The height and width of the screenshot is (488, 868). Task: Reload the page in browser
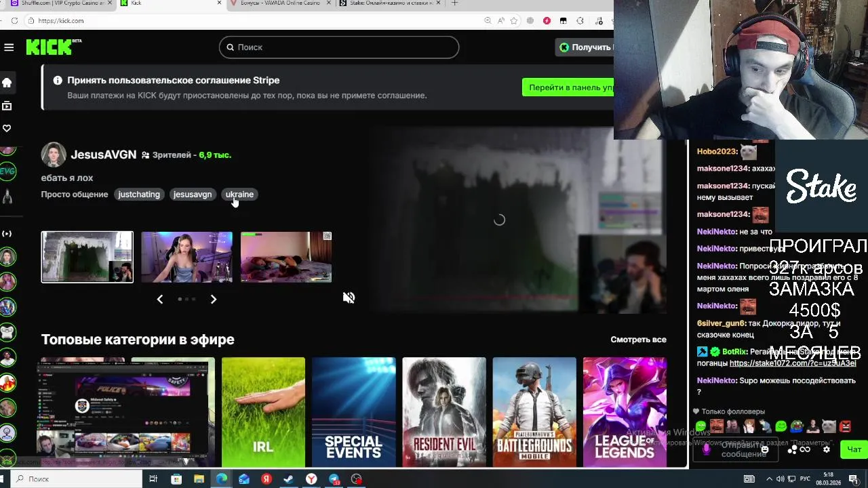14,20
